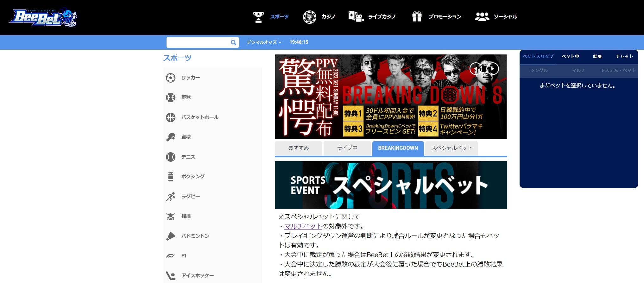Follow the マルチベット hyperlink
This screenshot has width=644, height=283.
303,226
